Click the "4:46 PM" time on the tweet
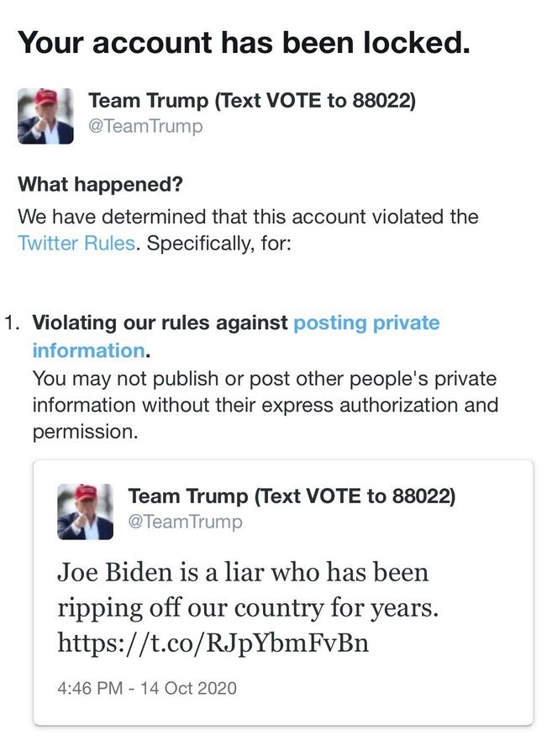This screenshot has height=756, width=552. [90, 689]
